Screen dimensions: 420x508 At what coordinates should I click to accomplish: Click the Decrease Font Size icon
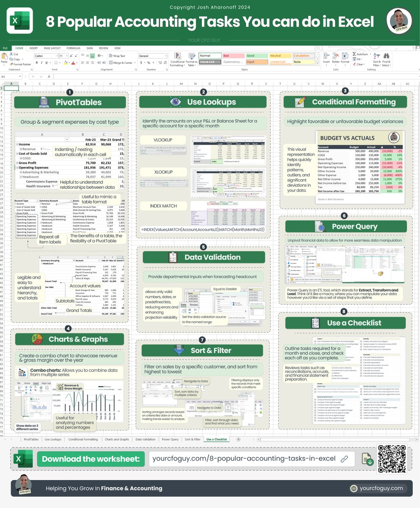pos(76,56)
